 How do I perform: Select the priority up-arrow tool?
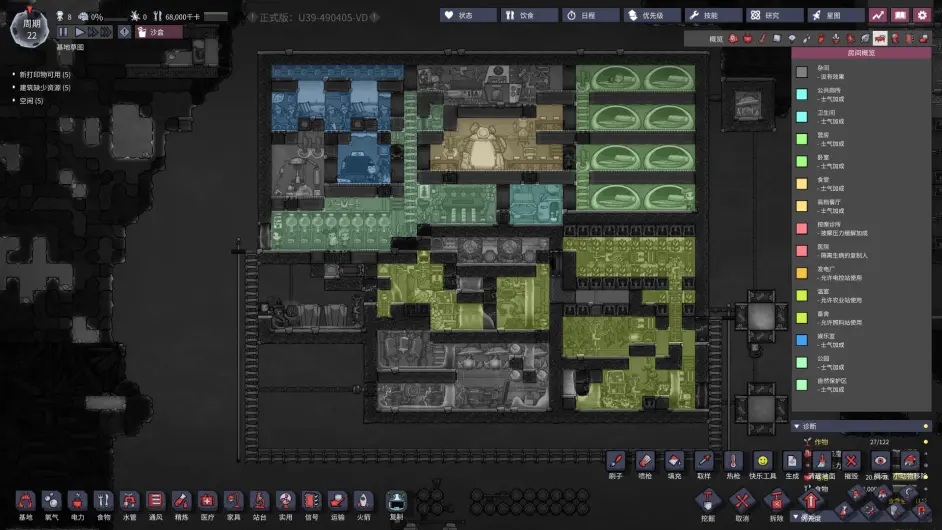(810, 501)
